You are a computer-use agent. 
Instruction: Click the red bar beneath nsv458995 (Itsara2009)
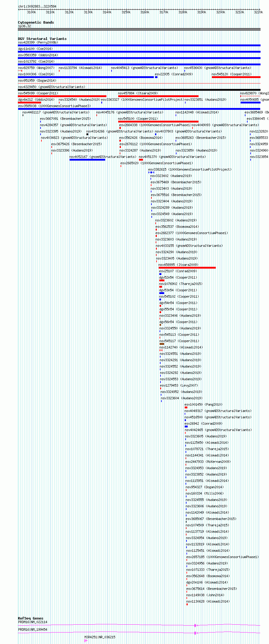[x=187, y=268]
